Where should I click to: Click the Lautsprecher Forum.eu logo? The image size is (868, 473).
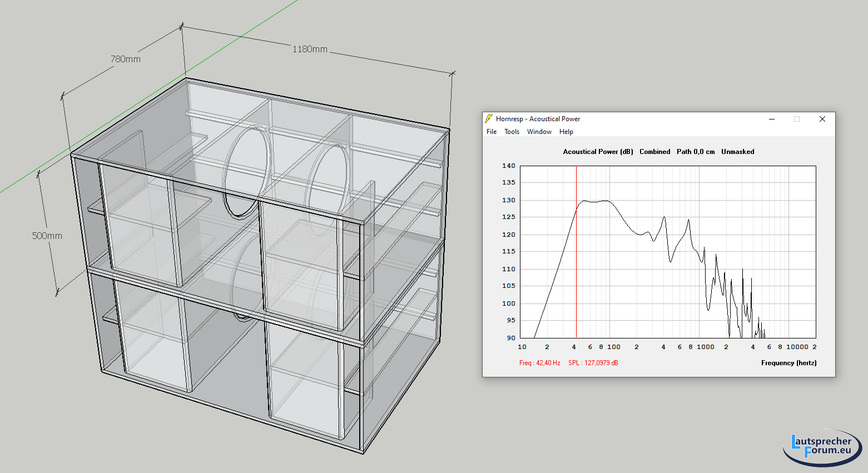(x=822, y=446)
